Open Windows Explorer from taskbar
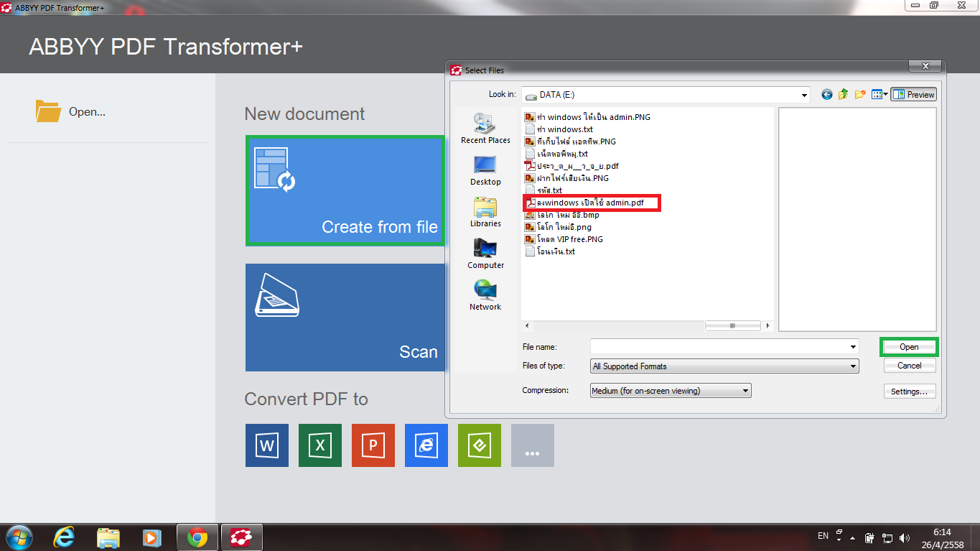 (x=108, y=537)
